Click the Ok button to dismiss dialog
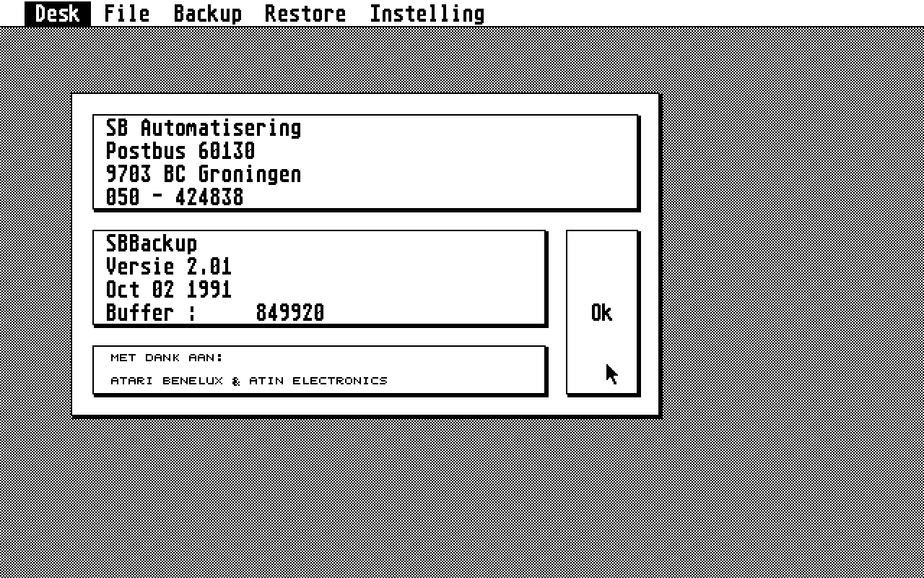924x578 pixels. coord(602,312)
